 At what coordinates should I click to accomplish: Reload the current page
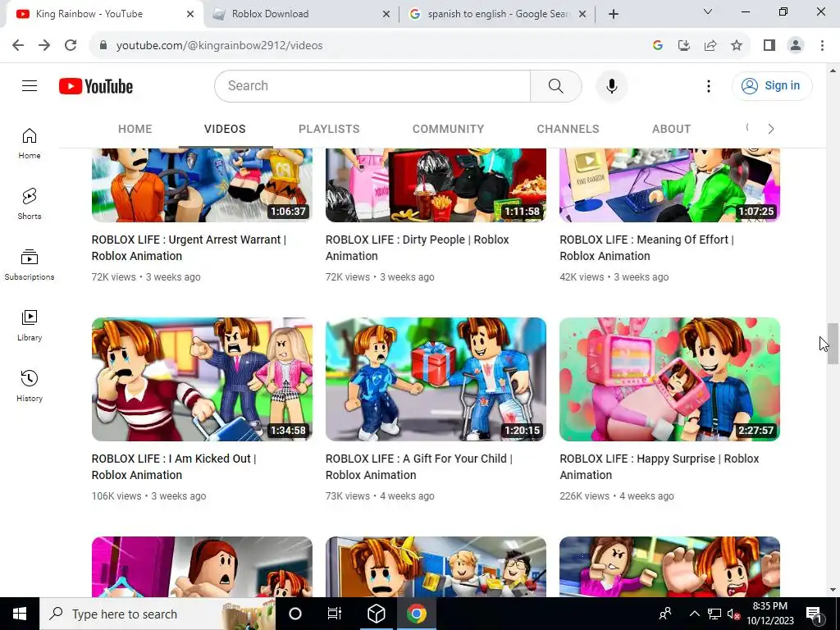click(x=71, y=45)
